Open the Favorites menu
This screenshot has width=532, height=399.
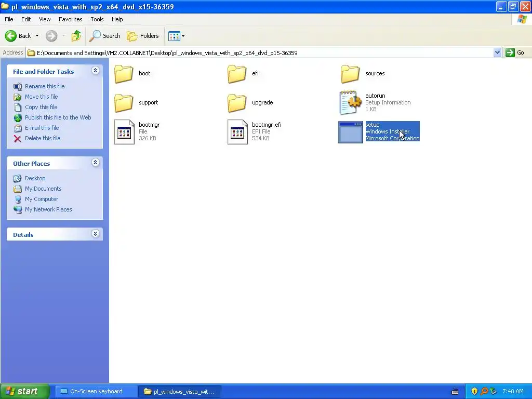click(70, 19)
